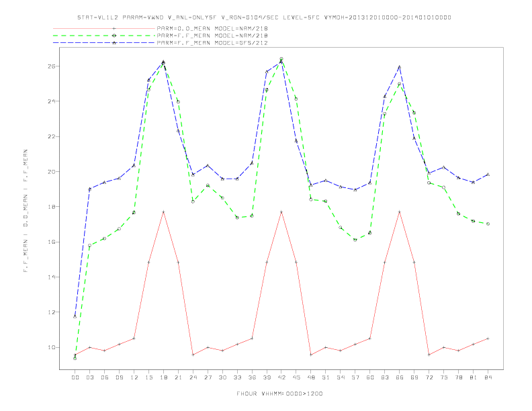Viewport: 532px width, 411px height.
Task: Click x-axis tick label 15
Action: click(x=148, y=377)
